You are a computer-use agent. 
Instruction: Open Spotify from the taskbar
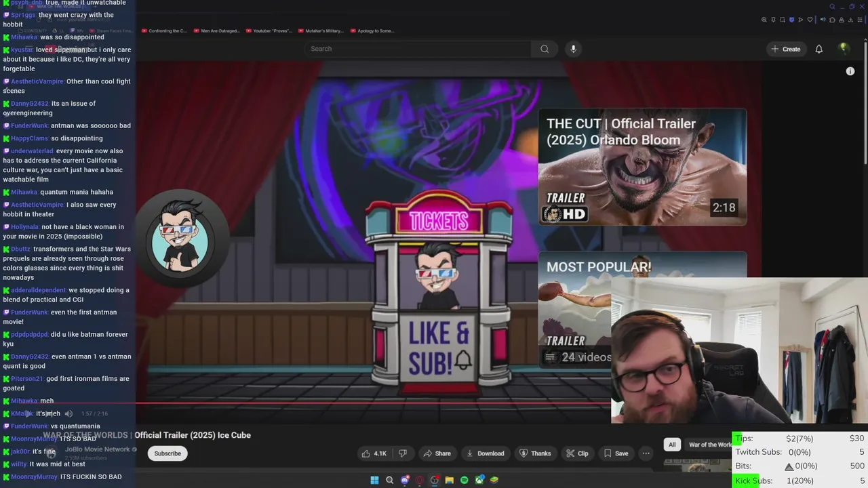pos(465,480)
